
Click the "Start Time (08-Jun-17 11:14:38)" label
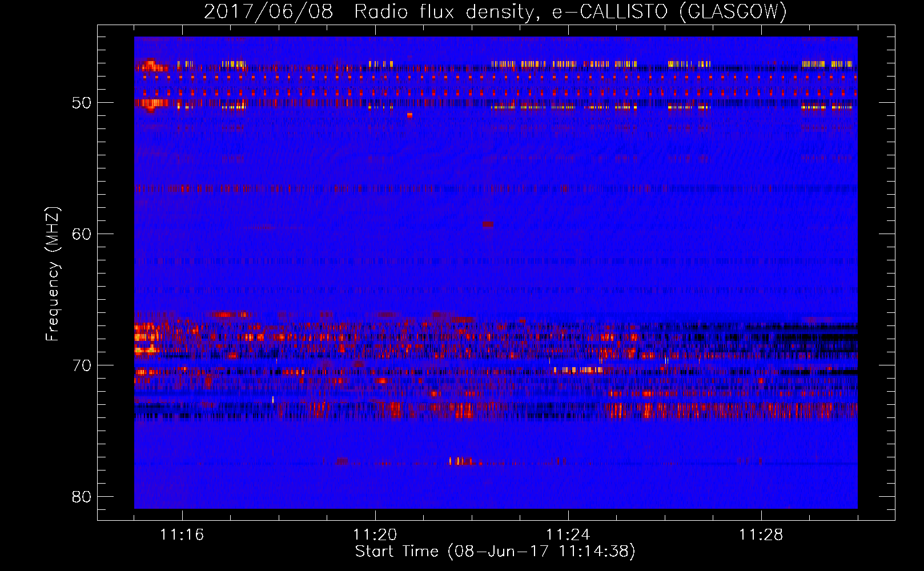tap(495, 552)
